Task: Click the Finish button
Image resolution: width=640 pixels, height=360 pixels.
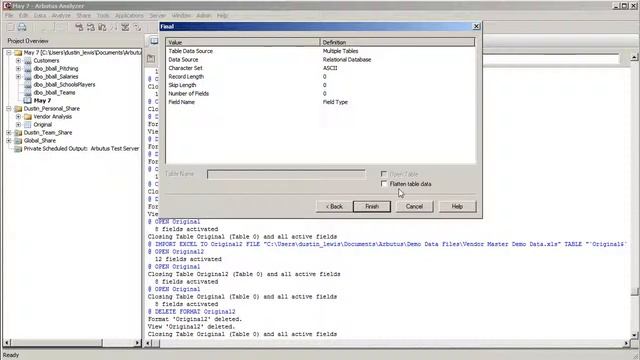Action: coord(372,207)
